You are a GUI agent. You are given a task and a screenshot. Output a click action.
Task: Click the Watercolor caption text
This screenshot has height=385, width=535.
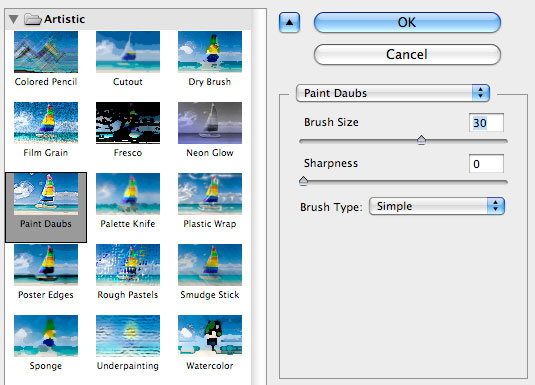(210, 366)
